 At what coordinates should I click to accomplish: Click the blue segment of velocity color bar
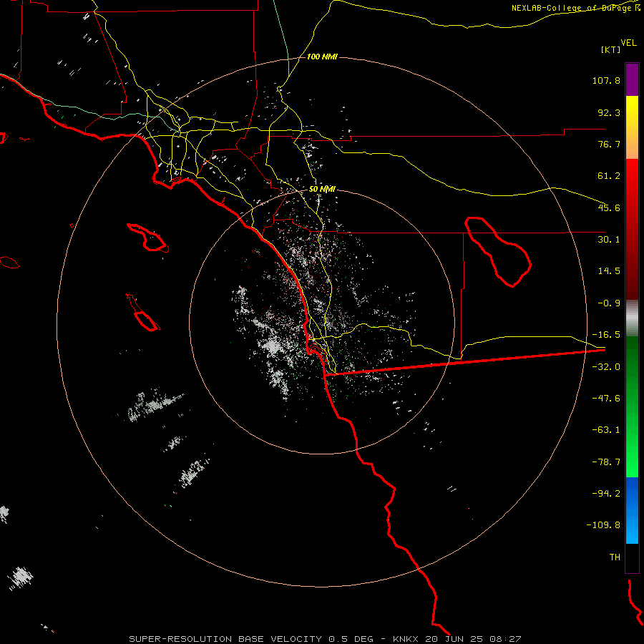coord(632,510)
